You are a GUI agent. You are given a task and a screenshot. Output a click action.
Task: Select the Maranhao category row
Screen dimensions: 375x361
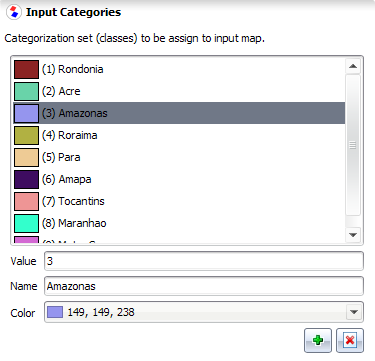click(x=179, y=223)
